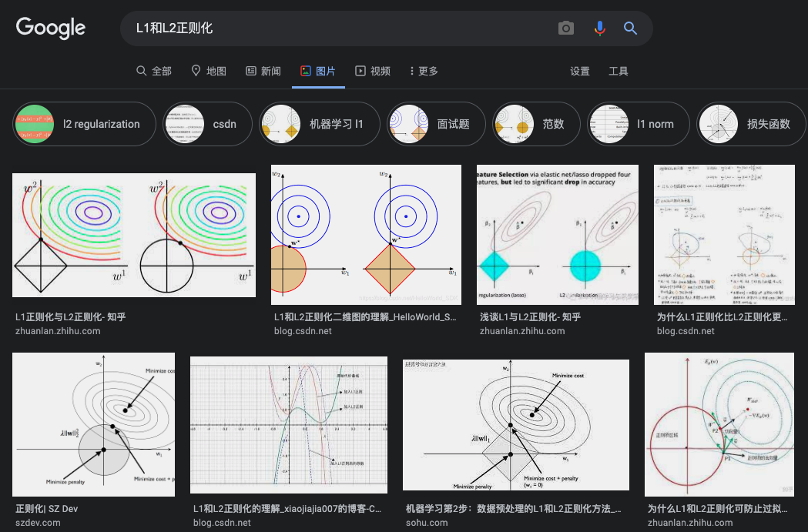Viewport: 808px width, 532px height.
Task: Select the 损失函数 filter chip
Action: pyautogui.click(x=751, y=124)
